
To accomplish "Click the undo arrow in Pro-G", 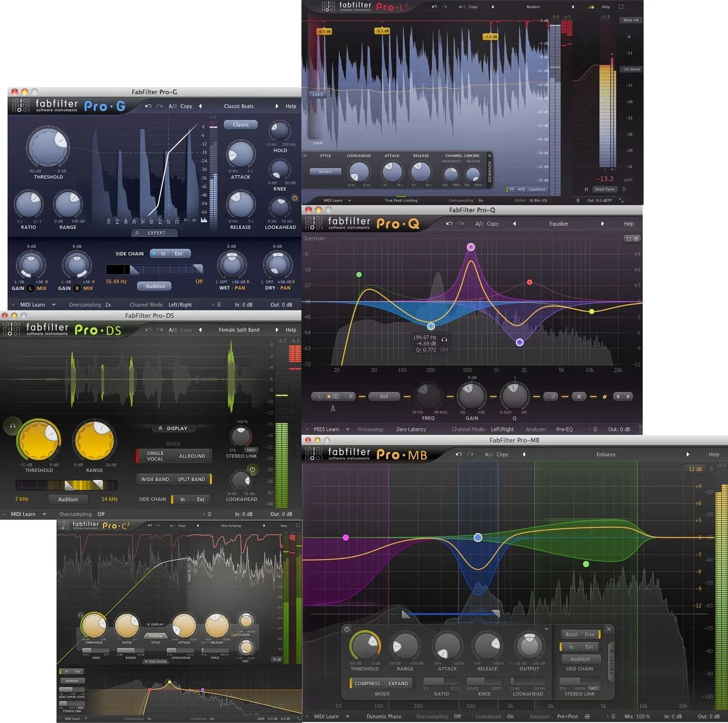I will pyautogui.click(x=148, y=106).
